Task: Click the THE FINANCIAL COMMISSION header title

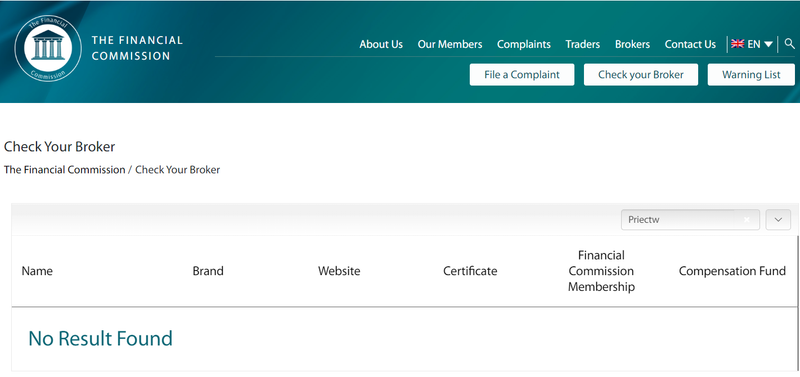Action: click(137, 48)
